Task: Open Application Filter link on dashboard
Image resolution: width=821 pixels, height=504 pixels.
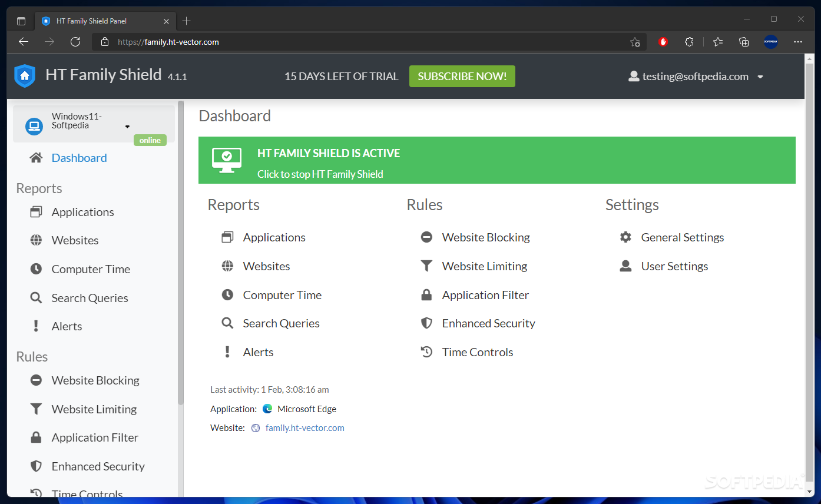Action: (x=485, y=295)
